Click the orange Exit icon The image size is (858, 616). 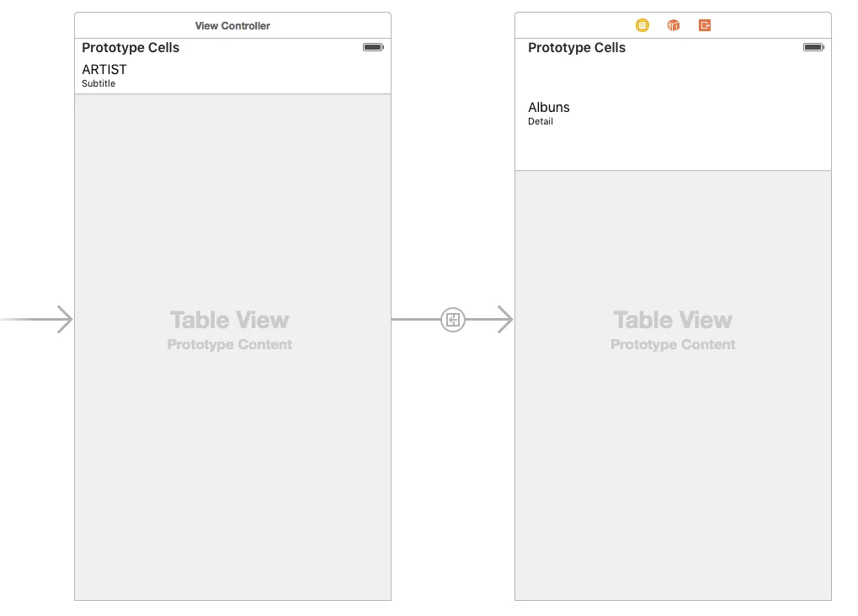pos(705,25)
